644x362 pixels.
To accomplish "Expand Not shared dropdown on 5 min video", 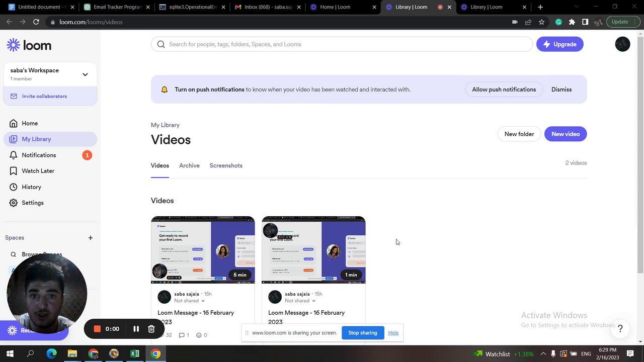I will pyautogui.click(x=190, y=301).
